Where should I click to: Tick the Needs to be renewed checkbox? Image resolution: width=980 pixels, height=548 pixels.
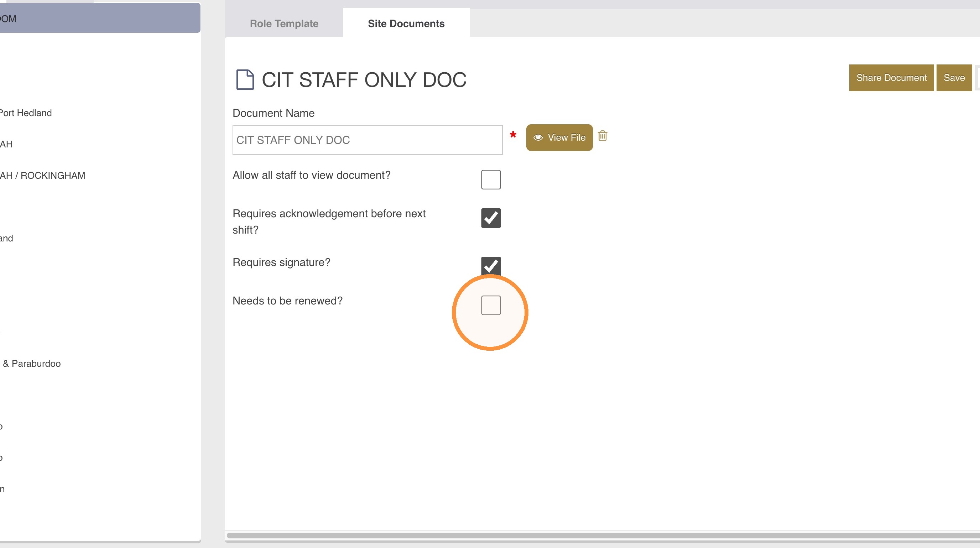click(x=491, y=305)
